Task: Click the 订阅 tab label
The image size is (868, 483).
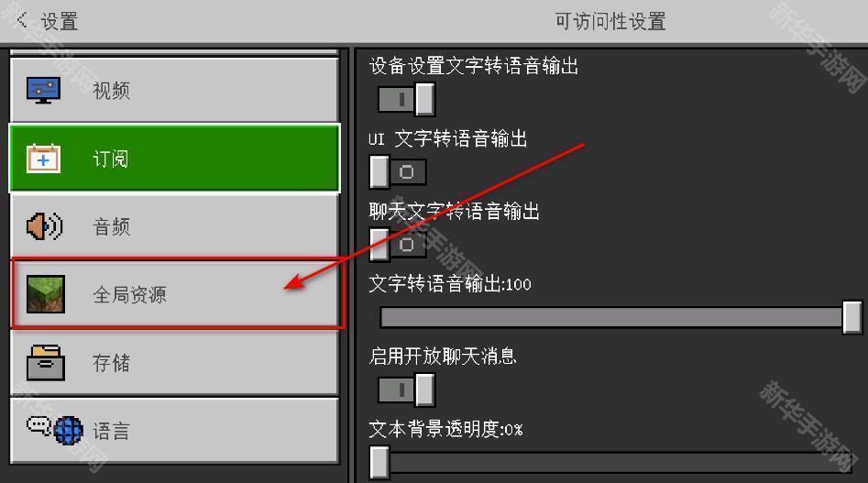Action: (110, 159)
